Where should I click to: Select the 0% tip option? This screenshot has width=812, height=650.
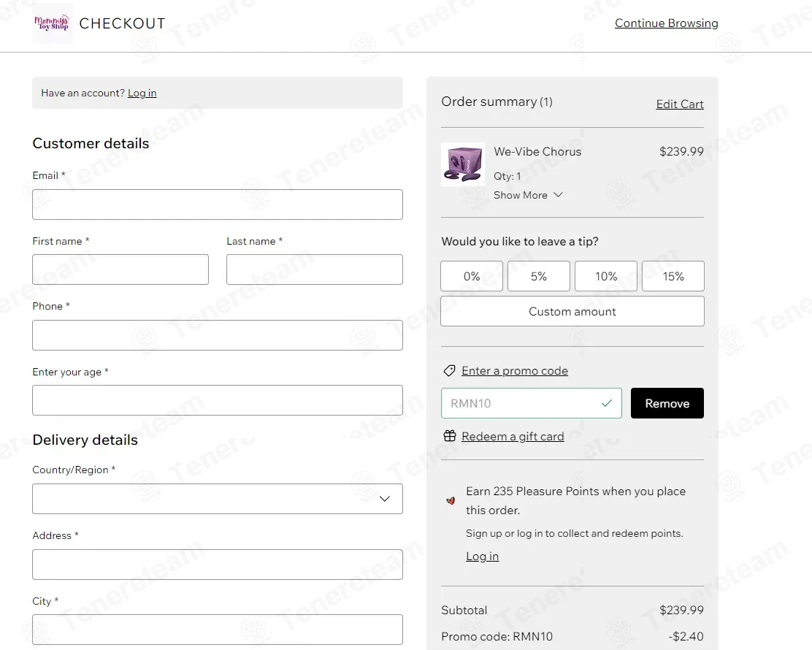coord(472,276)
